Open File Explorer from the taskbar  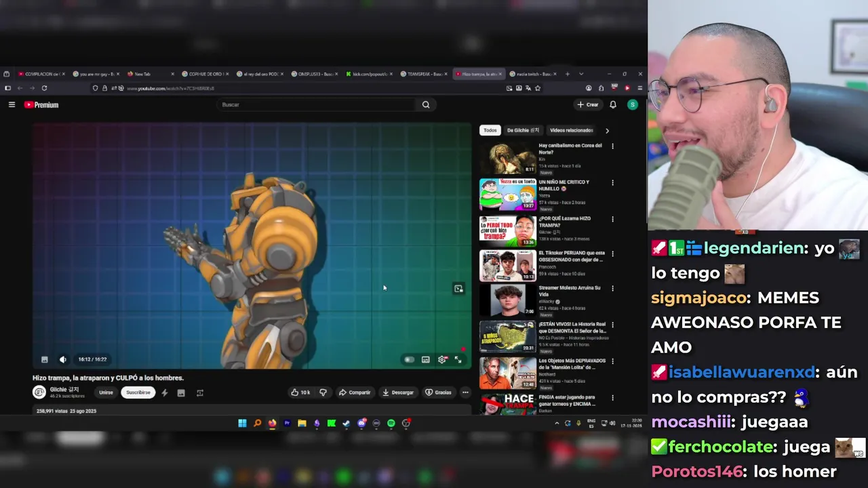pyautogui.click(x=302, y=423)
